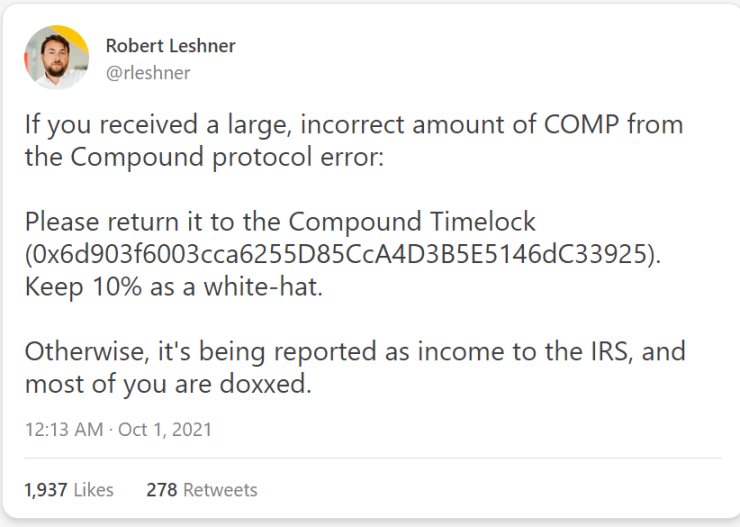Click the @rleshner handle

coord(147,72)
